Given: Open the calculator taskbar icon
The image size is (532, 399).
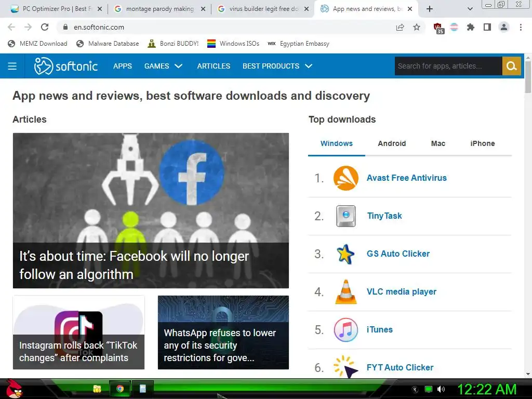Looking at the screenshot, I should coord(142,389).
